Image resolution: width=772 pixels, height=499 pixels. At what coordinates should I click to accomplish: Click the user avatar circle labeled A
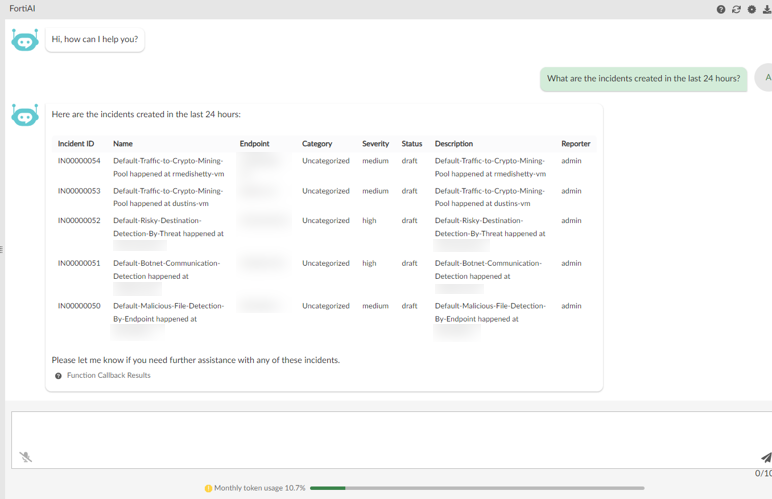765,77
